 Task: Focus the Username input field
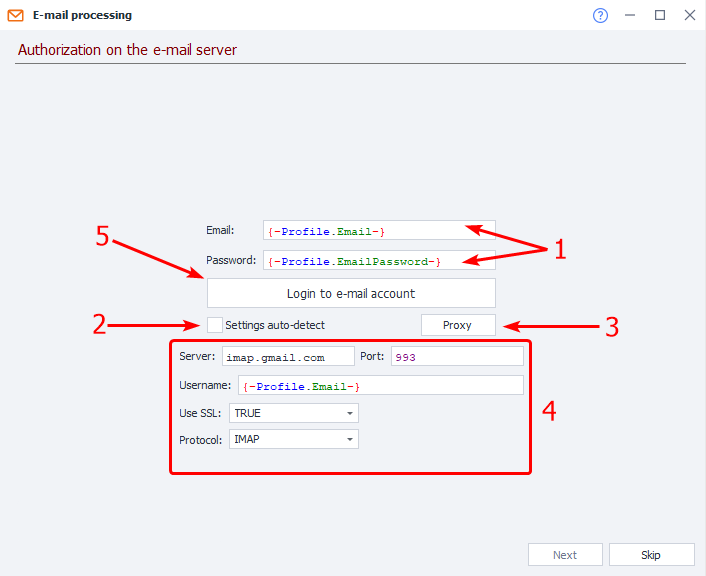click(380, 385)
